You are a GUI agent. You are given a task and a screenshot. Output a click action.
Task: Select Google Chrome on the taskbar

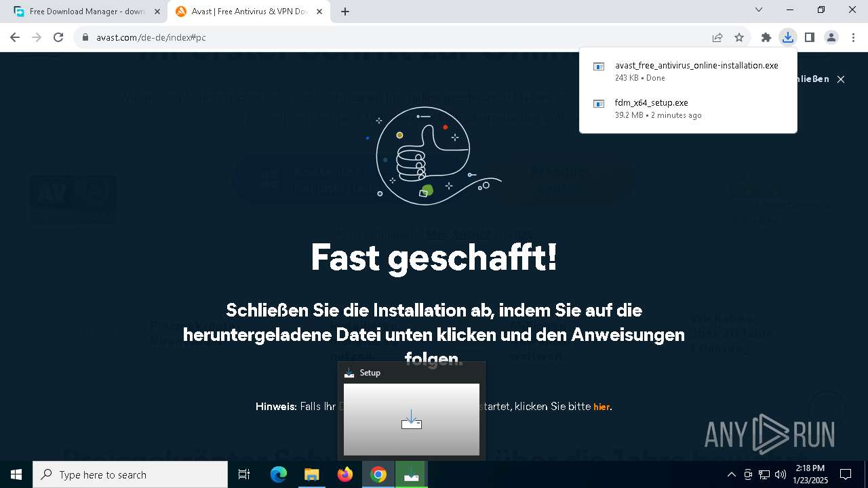coord(378,474)
